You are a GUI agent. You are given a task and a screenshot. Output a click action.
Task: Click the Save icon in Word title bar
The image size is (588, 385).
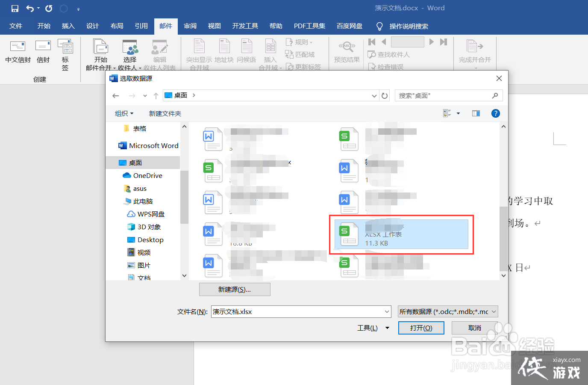15,9
